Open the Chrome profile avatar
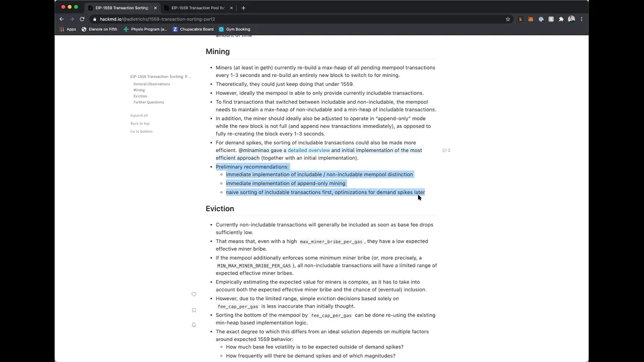The width and height of the screenshot is (644, 362). (572, 19)
